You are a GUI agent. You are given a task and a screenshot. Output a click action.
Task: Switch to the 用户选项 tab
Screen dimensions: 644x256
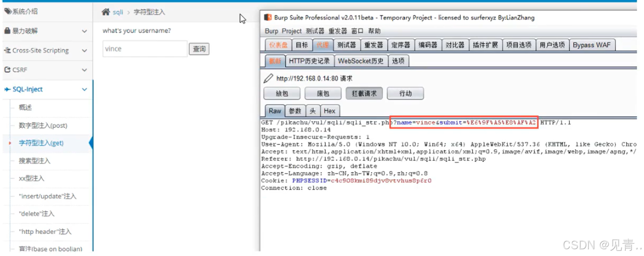[552, 45]
